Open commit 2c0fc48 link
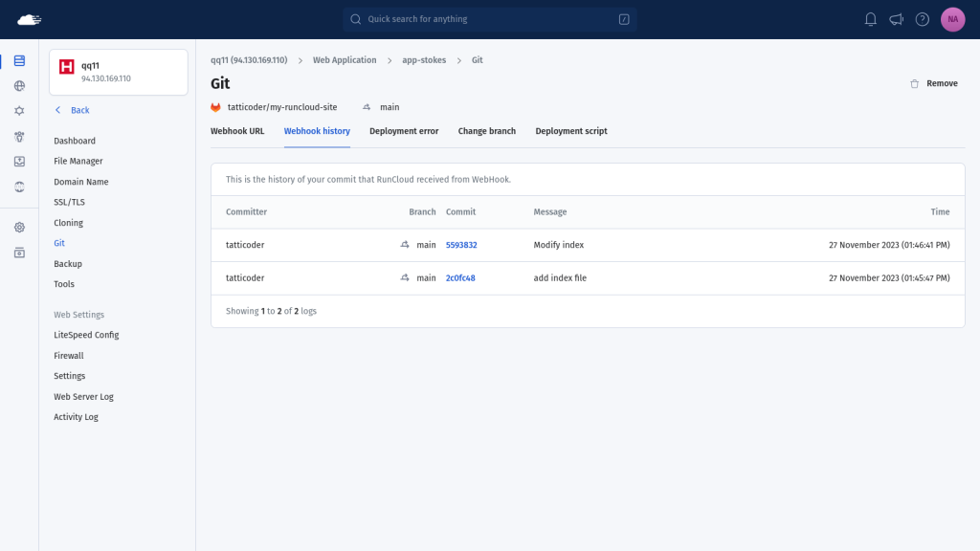Screen dimensions: 980x551 pos(460,278)
